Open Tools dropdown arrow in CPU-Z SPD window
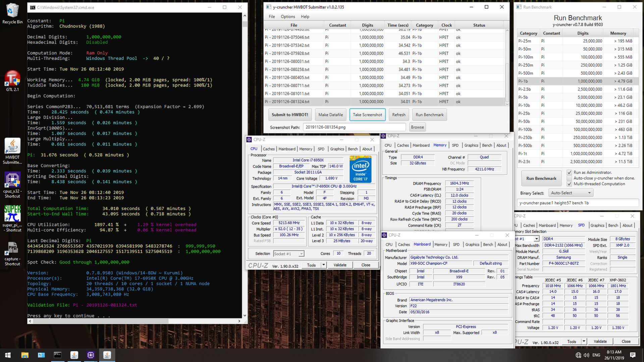This screenshot has height=362, width=644. [584, 342]
